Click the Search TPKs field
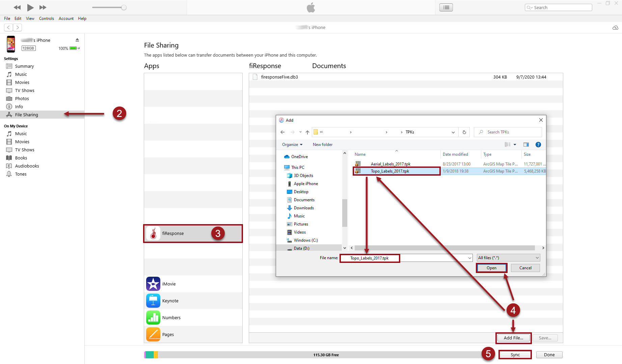The height and width of the screenshot is (364, 622). [x=508, y=132]
